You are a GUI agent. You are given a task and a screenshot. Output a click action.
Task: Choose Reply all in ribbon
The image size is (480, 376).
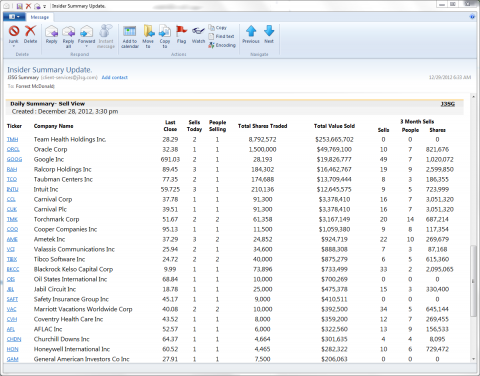click(68, 36)
